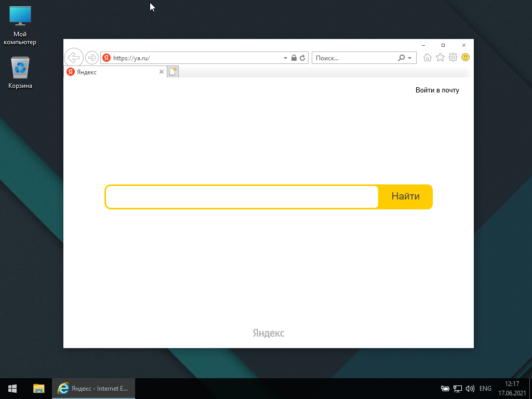Open the search provider dropdown arrow
Image resolution: width=532 pixels, height=399 pixels.
(410, 58)
